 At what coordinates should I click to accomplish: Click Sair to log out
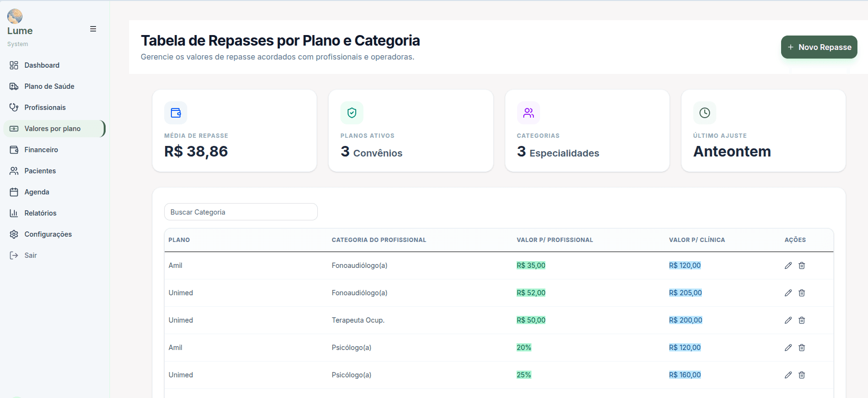point(31,255)
